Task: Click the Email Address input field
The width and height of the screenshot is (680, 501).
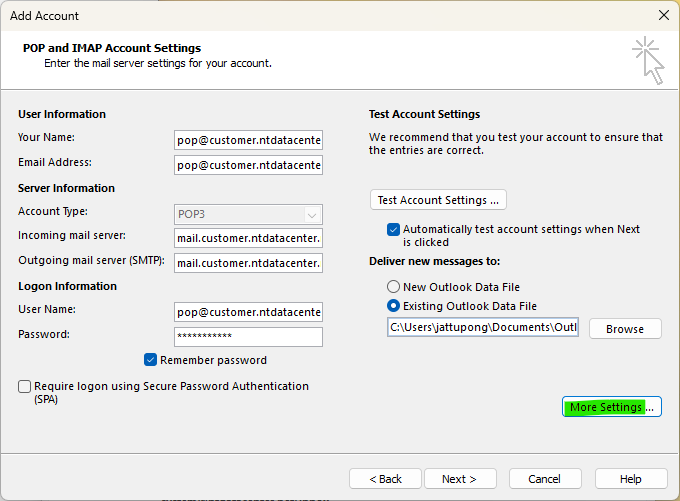Action: tap(248, 165)
